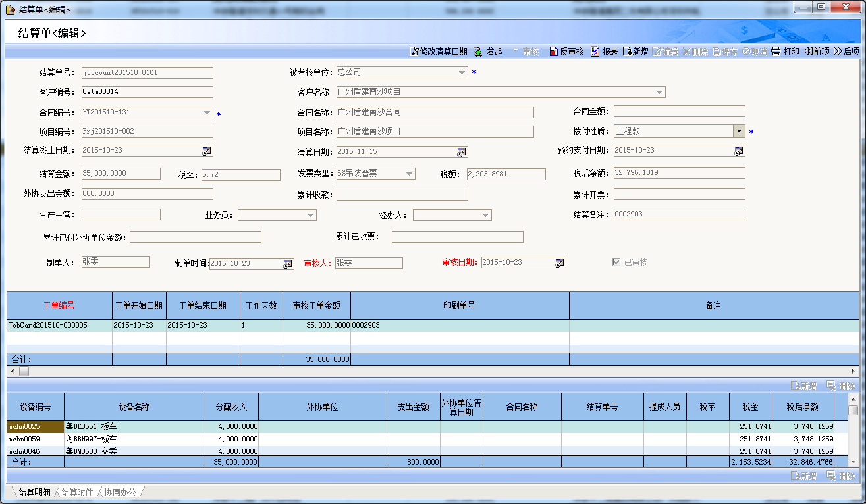Image resolution: width=866 pixels, height=504 pixels.
Task: Switch to the 结算附件 tab
Action: [78, 492]
